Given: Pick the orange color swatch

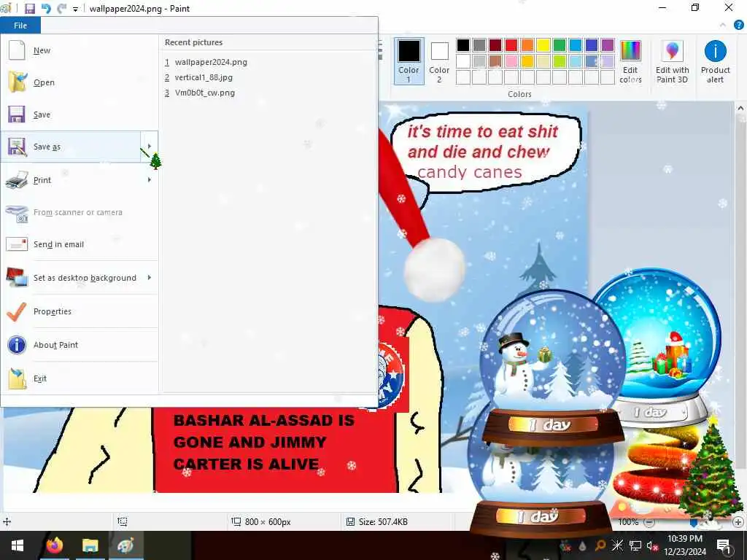Looking at the screenshot, I should (527, 45).
